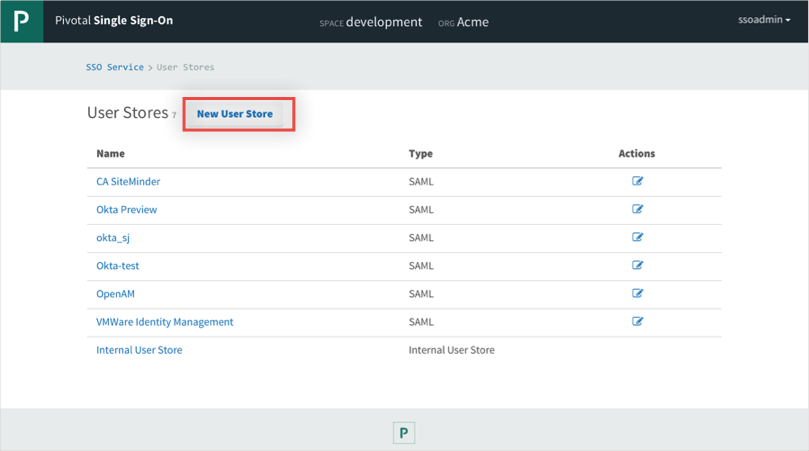
Task: Click edit icon for OpenAM
Action: (x=637, y=293)
